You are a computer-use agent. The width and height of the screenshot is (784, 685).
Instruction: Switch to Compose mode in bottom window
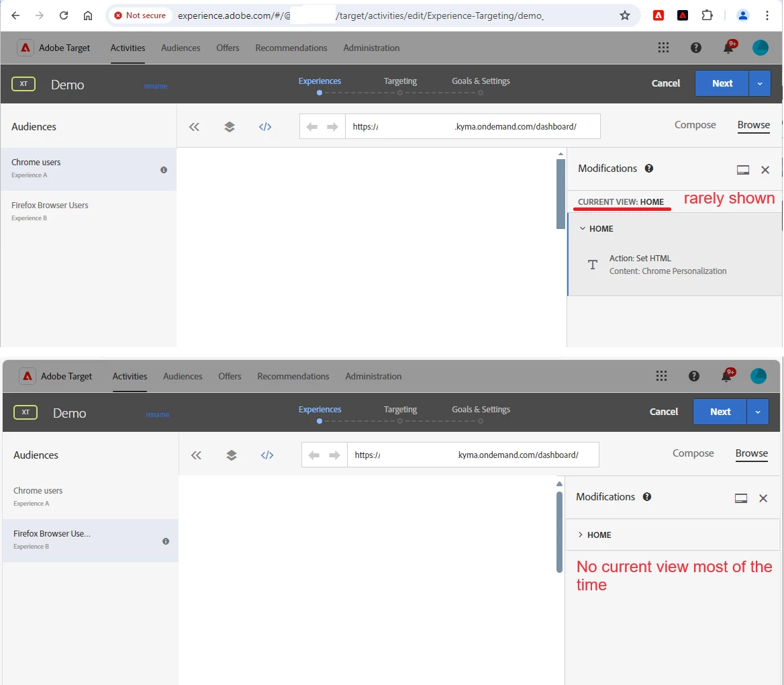(693, 453)
